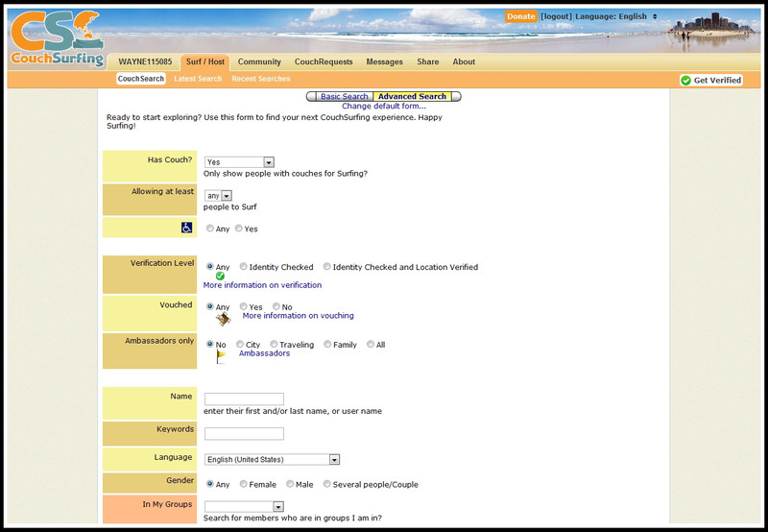
Task: Open the Allowing at least people dropdown
Action: coord(218,196)
